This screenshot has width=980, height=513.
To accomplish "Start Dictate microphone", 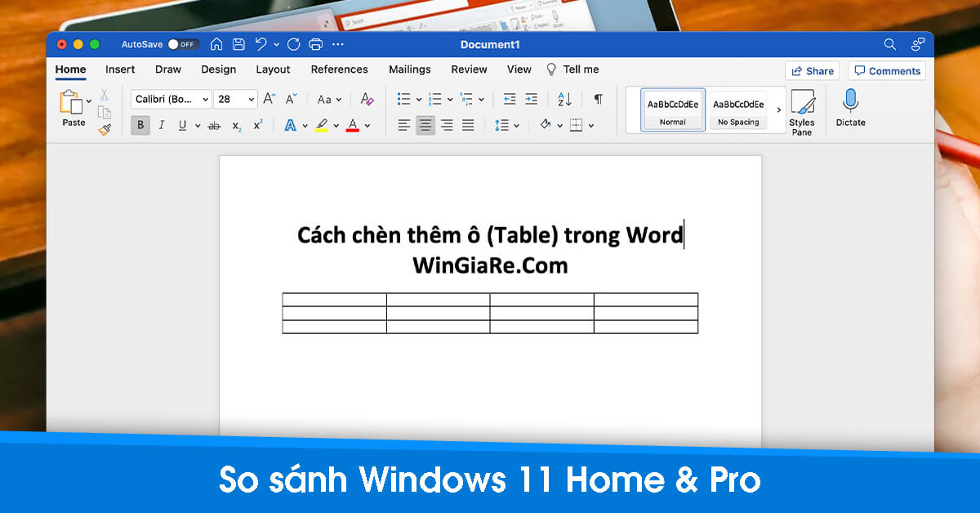I will click(850, 108).
